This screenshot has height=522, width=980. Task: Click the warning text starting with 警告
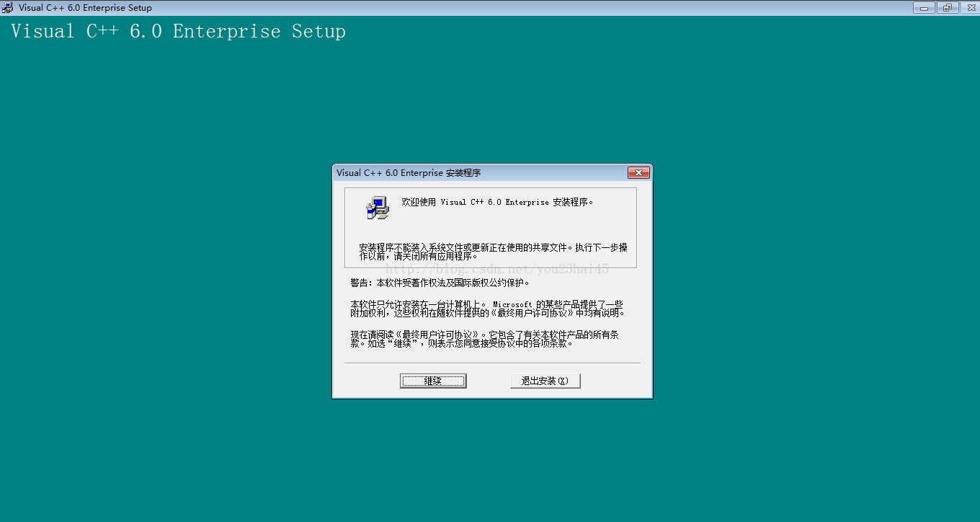[x=440, y=283]
